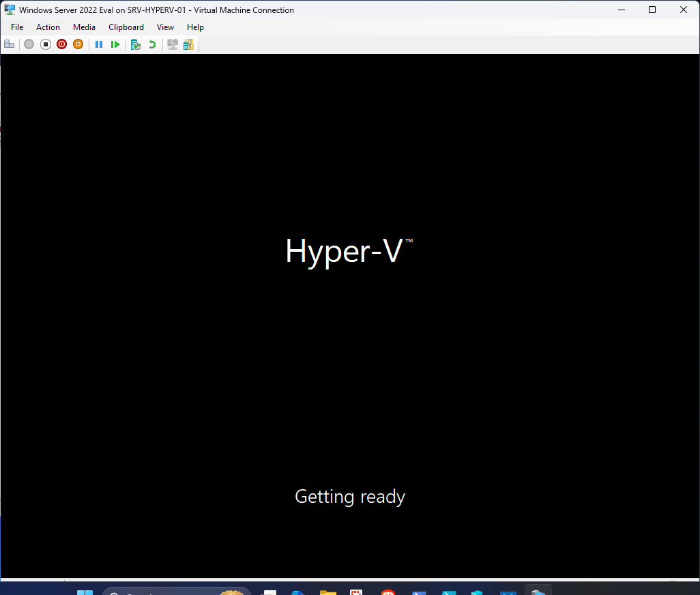This screenshot has height=595, width=700.
Task: Click the grayed-out Start VM icon
Action: coord(29,44)
